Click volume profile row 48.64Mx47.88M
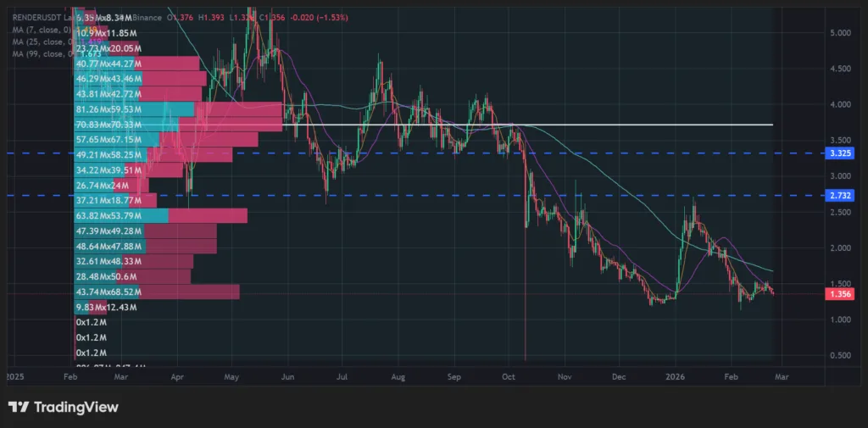 [x=145, y=247]
